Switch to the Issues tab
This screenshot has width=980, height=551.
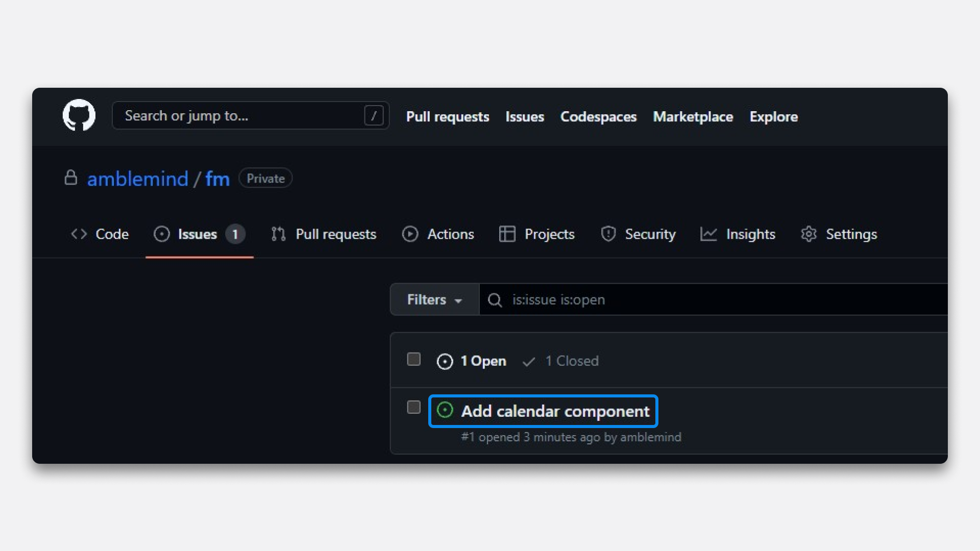click(197, 234)
